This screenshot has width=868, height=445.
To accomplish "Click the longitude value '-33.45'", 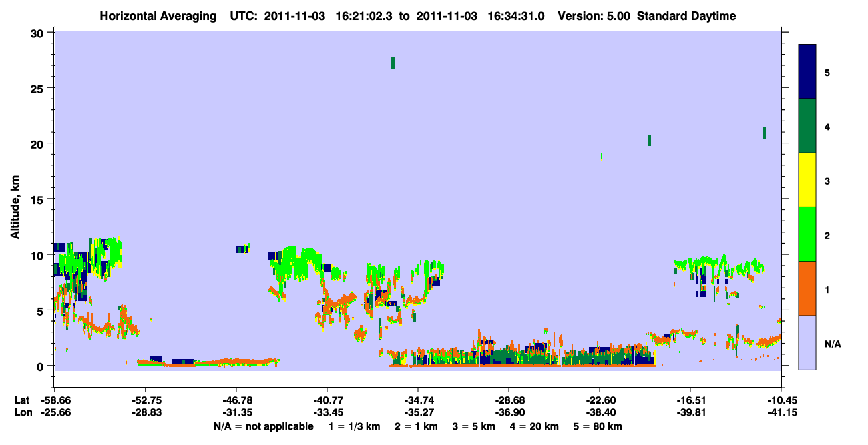I will tap(327, 413).
